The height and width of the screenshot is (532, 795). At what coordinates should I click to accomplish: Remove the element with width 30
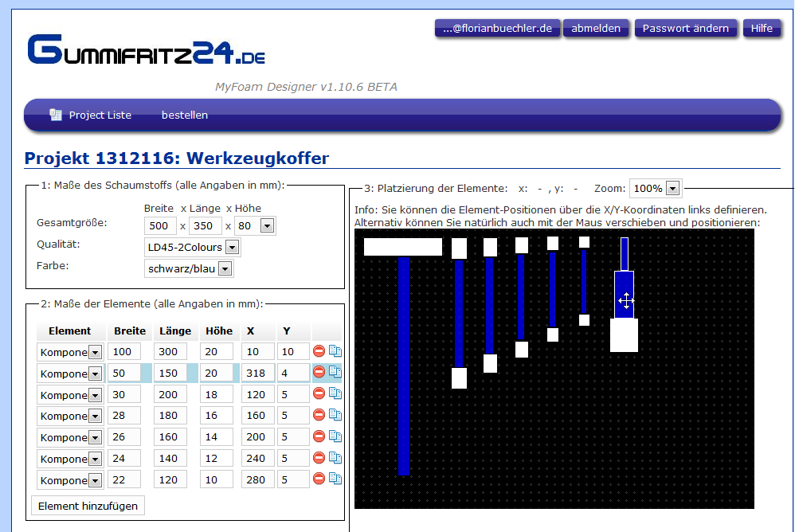(319, 393)
